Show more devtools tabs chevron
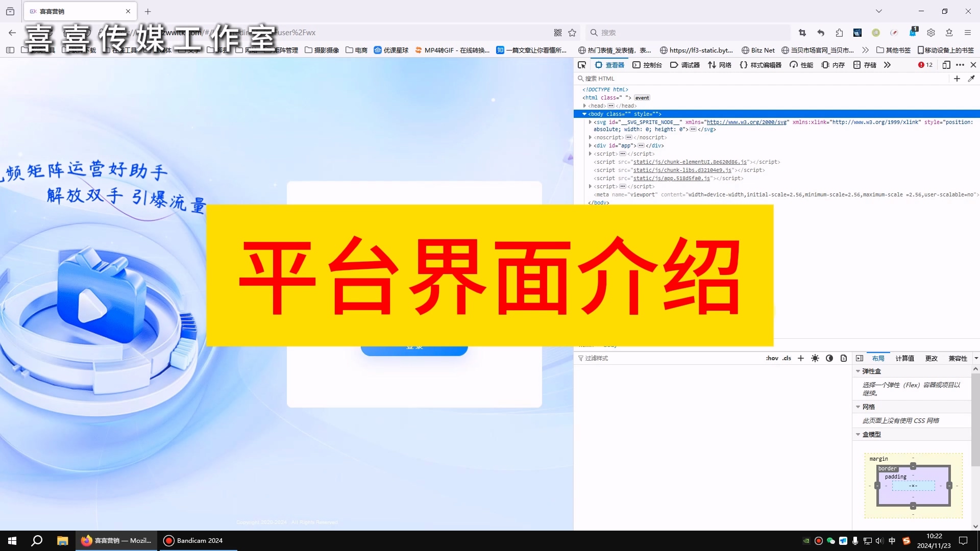 [887, 65]
